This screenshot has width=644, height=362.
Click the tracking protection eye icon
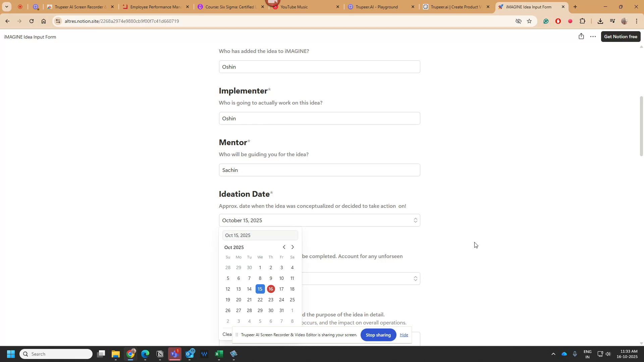pyautogui.click(x=518, y=21)
